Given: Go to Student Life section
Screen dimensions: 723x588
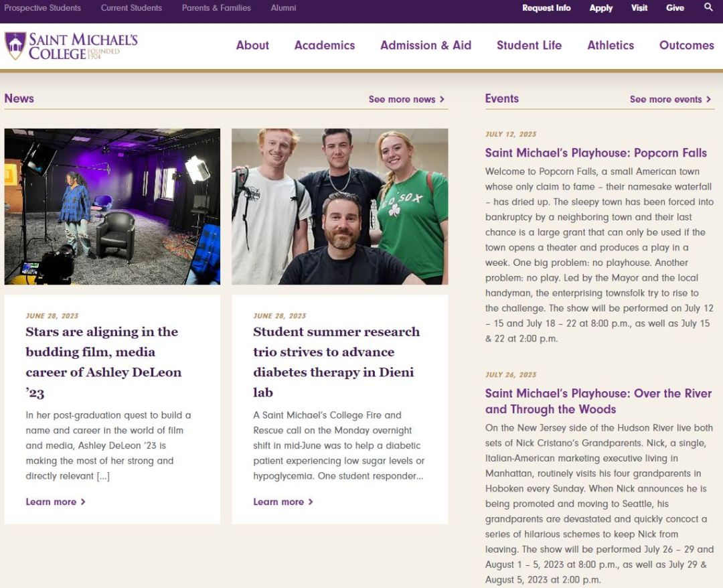Looking at the screenshot, I should click(529, 46).
